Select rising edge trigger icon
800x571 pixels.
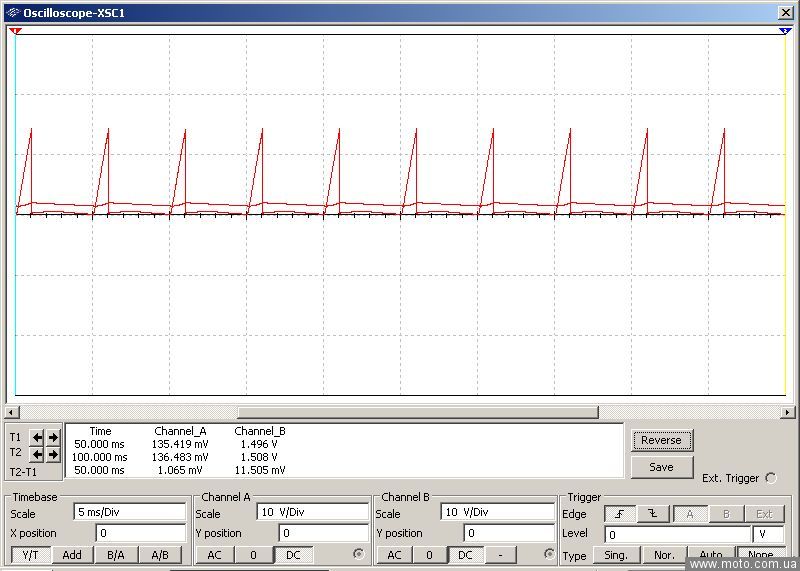click(620, 514)
